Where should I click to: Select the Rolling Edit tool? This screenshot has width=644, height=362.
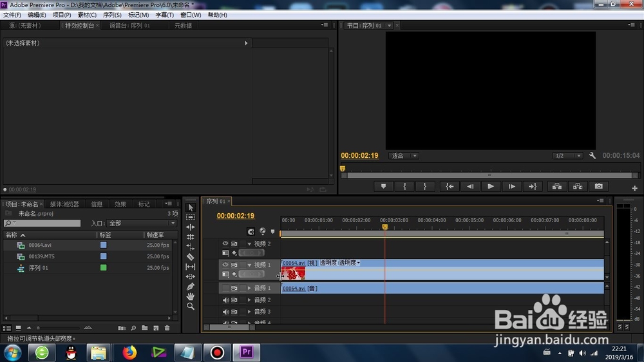point(191,236)
